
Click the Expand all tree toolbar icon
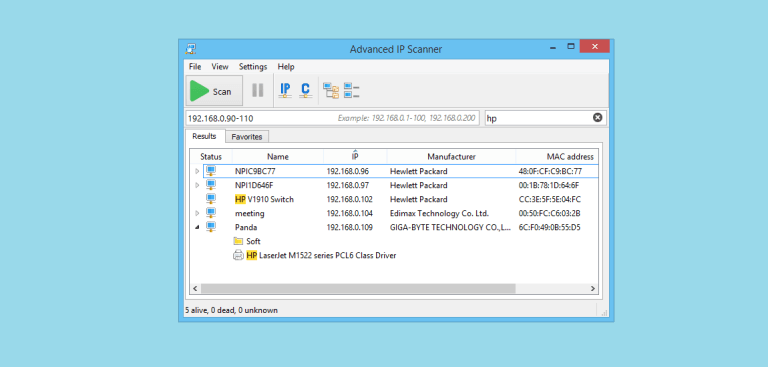pyautogui.click(x=331, y=91)
